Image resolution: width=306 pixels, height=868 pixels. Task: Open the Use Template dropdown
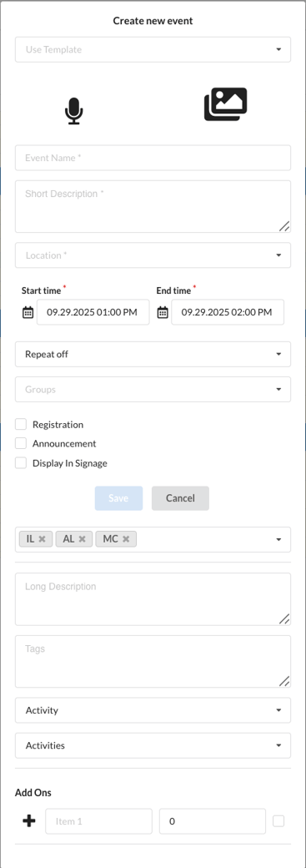[x=153, y=49]
